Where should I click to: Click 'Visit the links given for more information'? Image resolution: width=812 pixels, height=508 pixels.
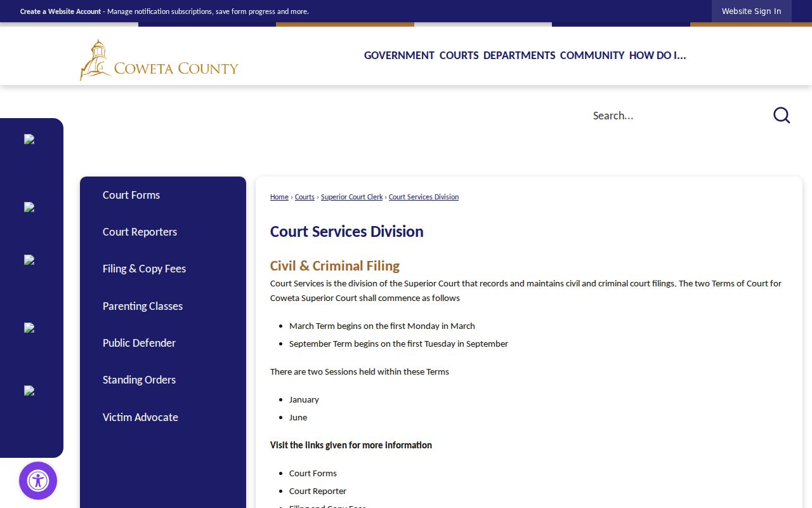coord(351,445)
